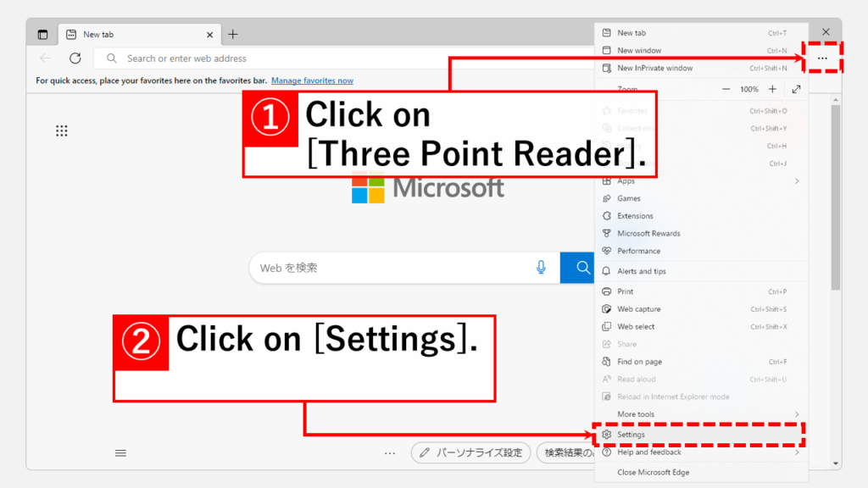Click the Print printer icon
Viewport: 868px width, 488px height.
click(607, 291)
